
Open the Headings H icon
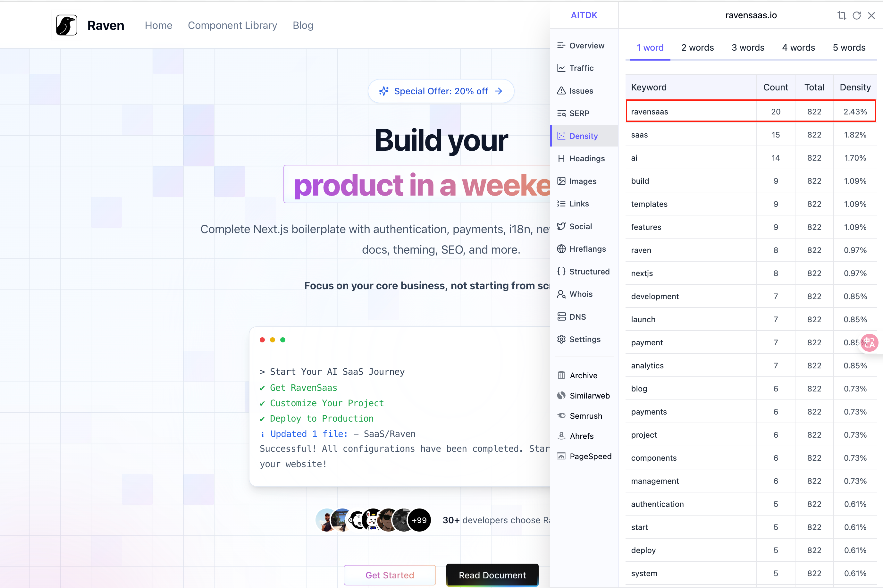[x=561, y=158]
